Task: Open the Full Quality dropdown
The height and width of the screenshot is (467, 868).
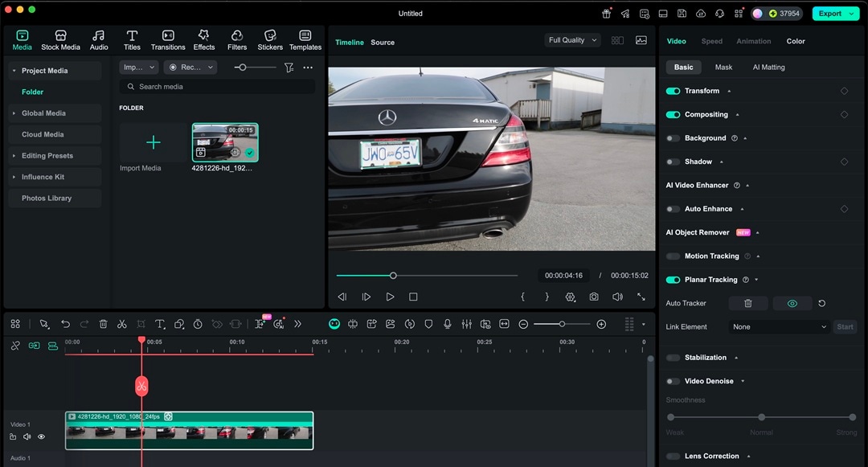Action: (x=572, y=40)
